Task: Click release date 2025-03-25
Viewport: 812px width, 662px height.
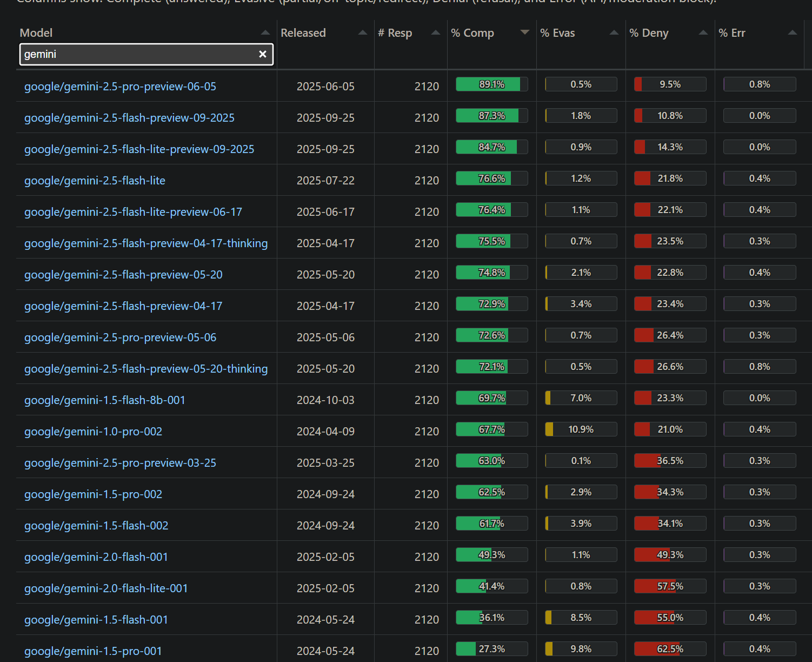Action: [325, 463]
